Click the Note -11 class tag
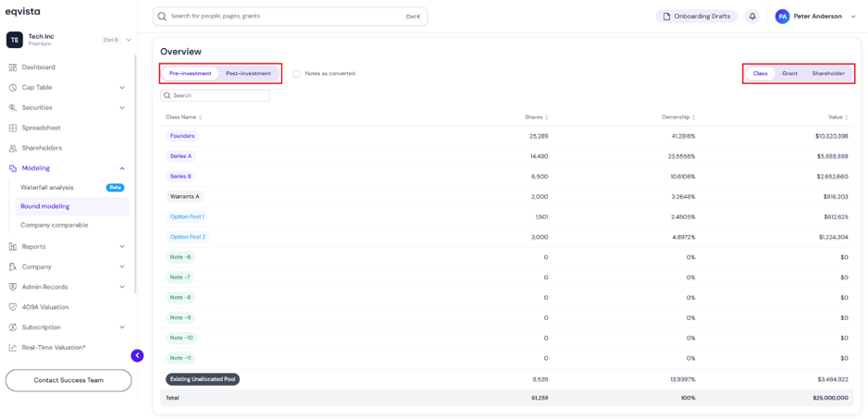This screenshot has width=868, height=419. pos(180,358)
